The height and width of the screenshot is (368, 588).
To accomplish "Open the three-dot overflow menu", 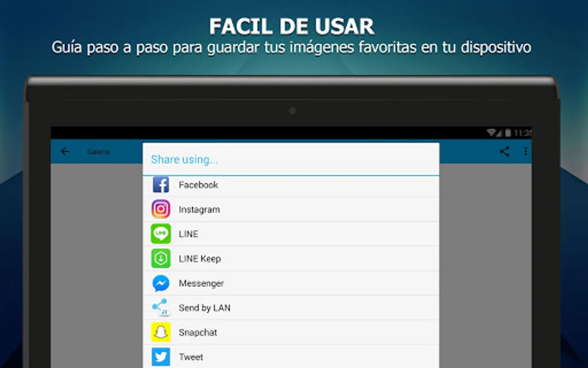I will pyautogui.click(x=526, y=152).
